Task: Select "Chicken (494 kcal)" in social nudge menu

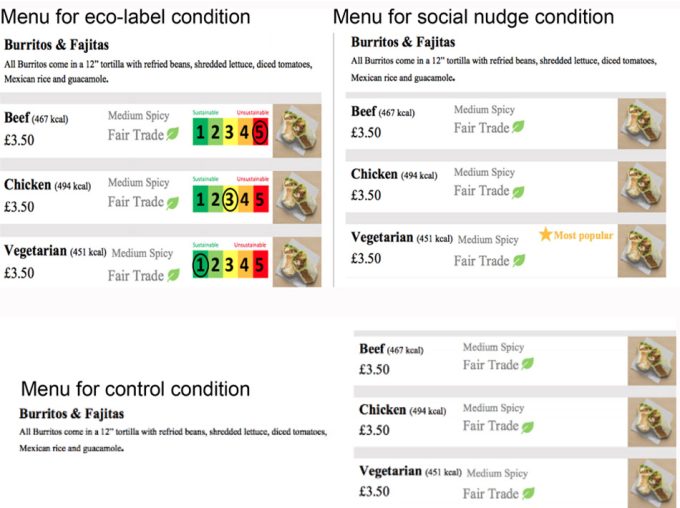Action: coord(393,175)
